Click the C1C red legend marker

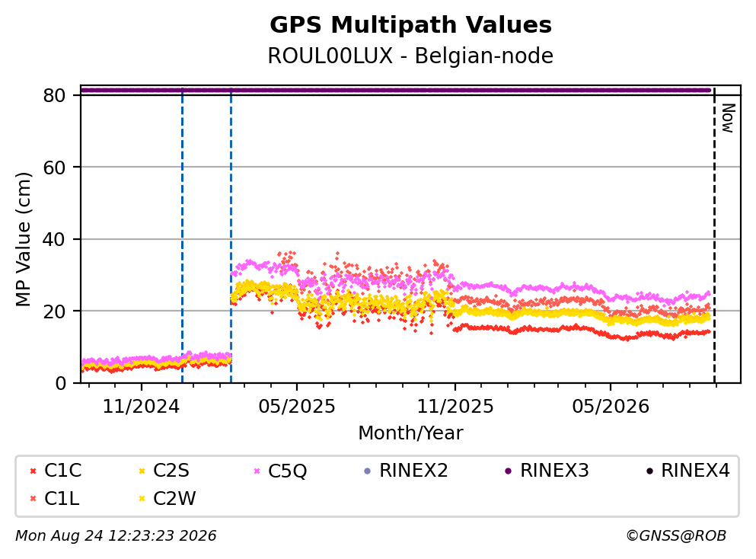[x=33, y=471]
